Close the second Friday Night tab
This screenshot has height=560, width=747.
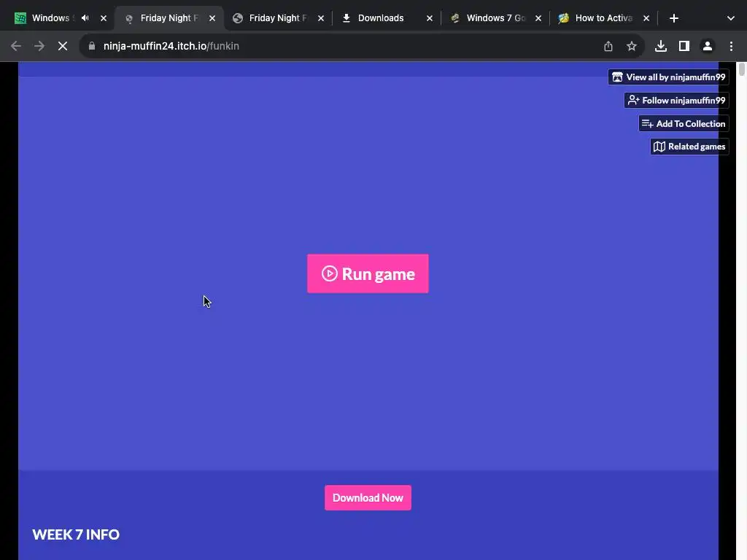pyautogui.click(x=321, y=18)
